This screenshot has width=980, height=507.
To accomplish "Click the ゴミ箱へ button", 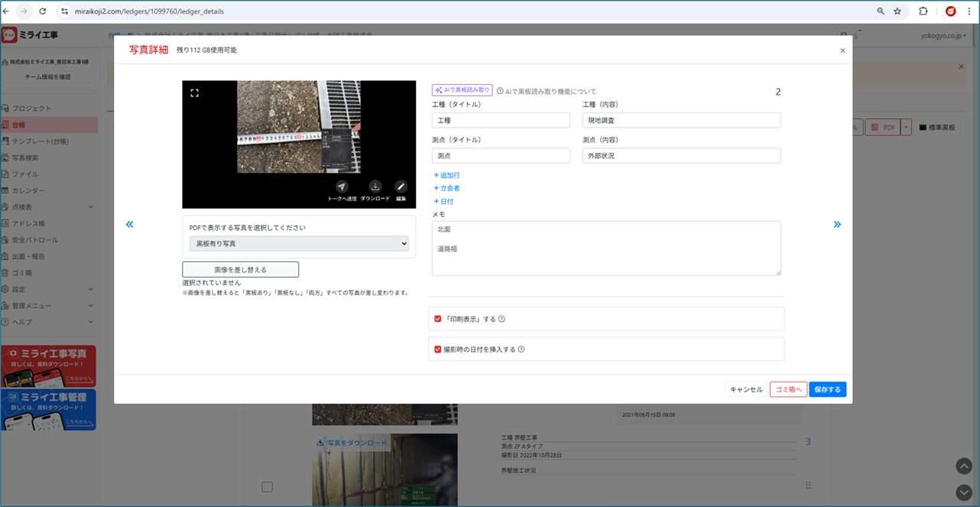I will pos(788,390).
